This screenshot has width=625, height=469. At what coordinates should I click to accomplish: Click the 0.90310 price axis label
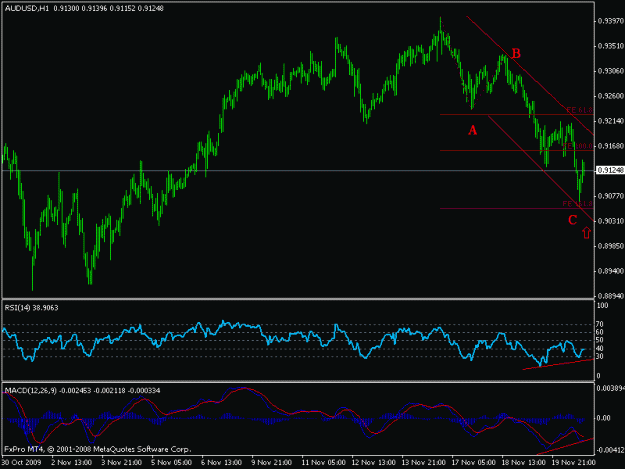coord(611,220)
